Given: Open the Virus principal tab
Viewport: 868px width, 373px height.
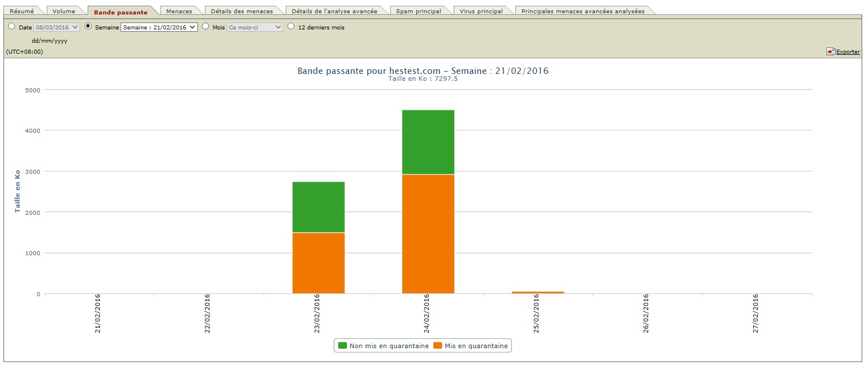Looking at the screenshot, I should pos(481,11).
